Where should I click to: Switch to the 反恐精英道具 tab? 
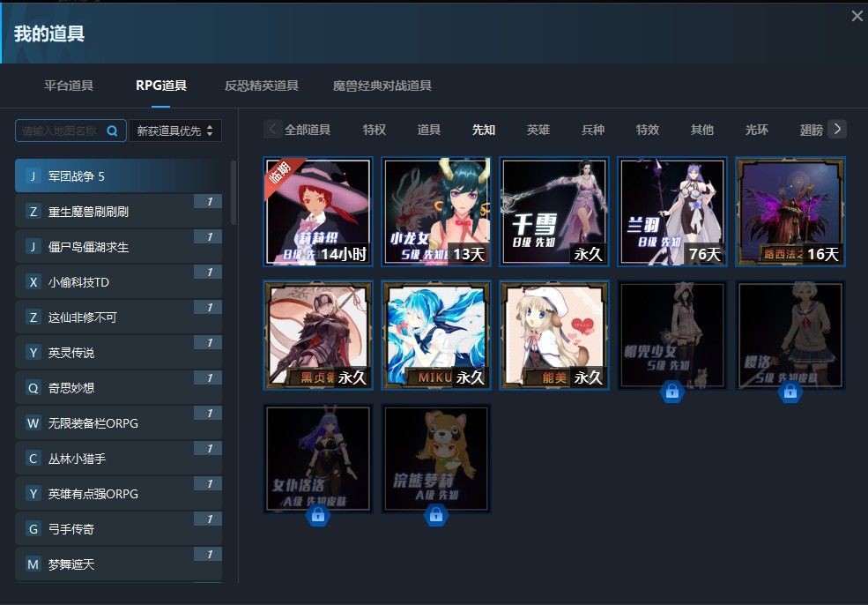point(262,86)
